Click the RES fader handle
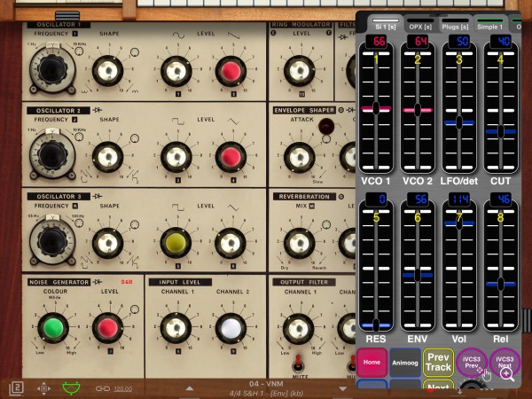The width and height of the screenshot is (532, 399). point(376,325)
